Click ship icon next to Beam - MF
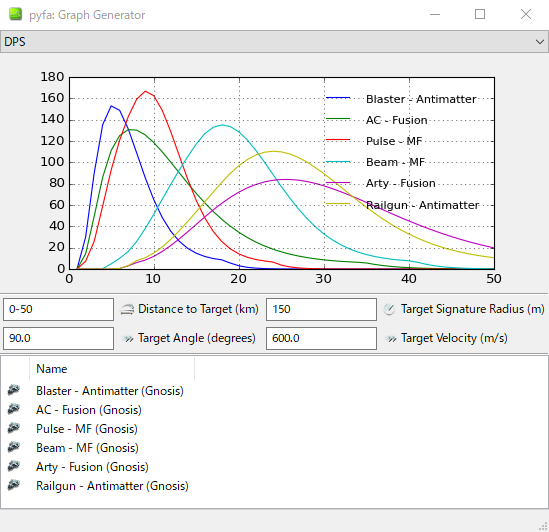549x532 pixels. (14, 447)
